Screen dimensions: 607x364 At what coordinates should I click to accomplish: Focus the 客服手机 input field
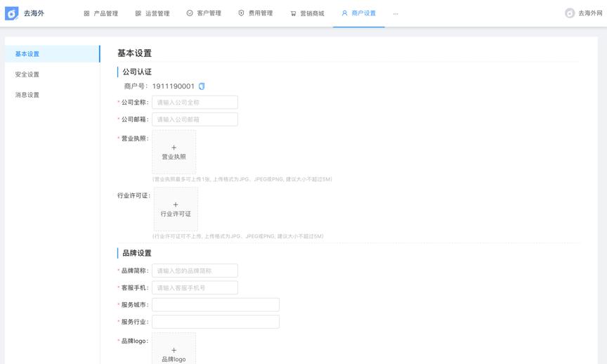point(195,287)
